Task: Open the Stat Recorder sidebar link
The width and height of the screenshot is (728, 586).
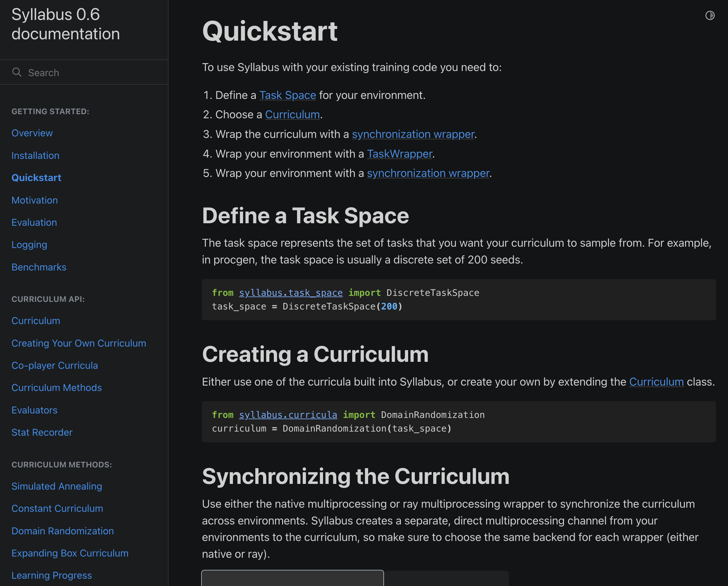Action: [42, 433]
